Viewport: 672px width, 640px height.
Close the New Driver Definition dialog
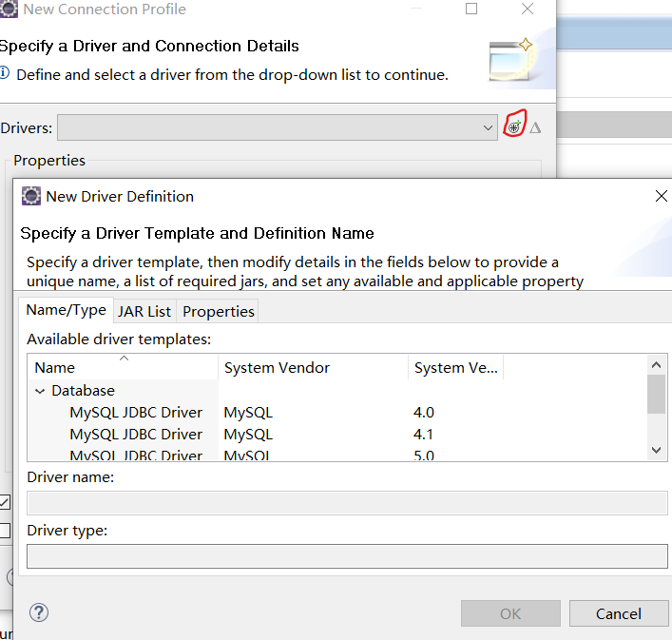[x=661, y=196]
